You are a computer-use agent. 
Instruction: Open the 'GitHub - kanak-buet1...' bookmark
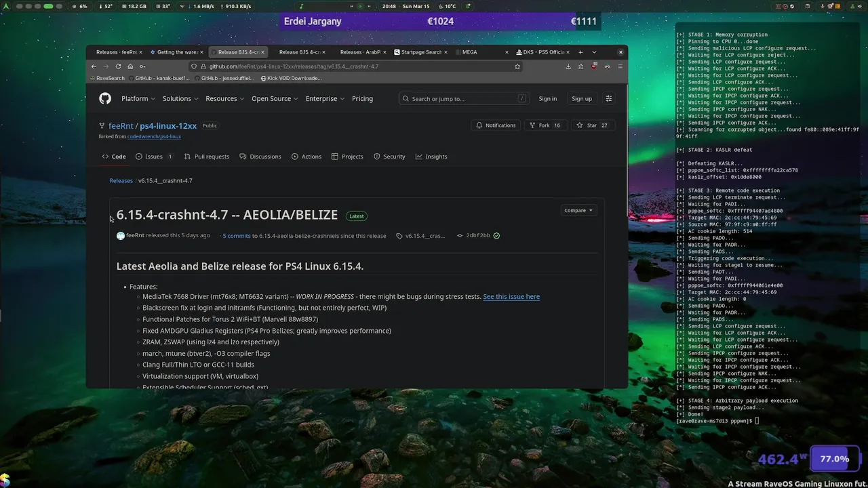(159, 78)
